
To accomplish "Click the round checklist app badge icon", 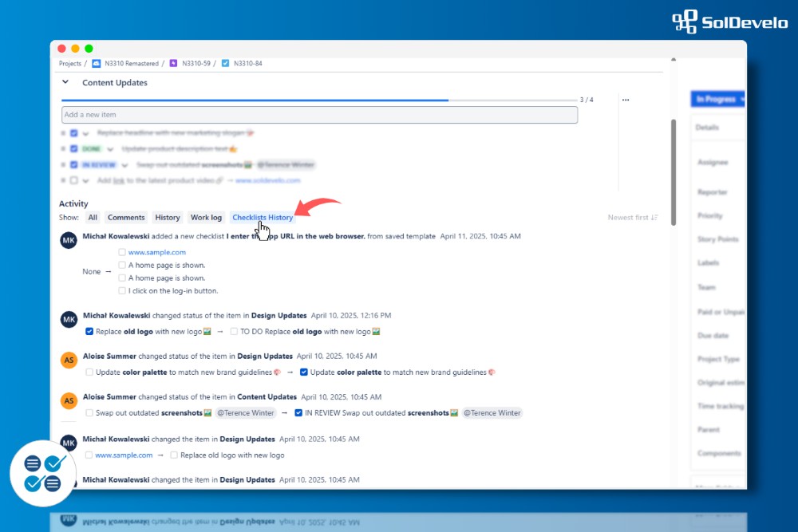I will (41, 473).
